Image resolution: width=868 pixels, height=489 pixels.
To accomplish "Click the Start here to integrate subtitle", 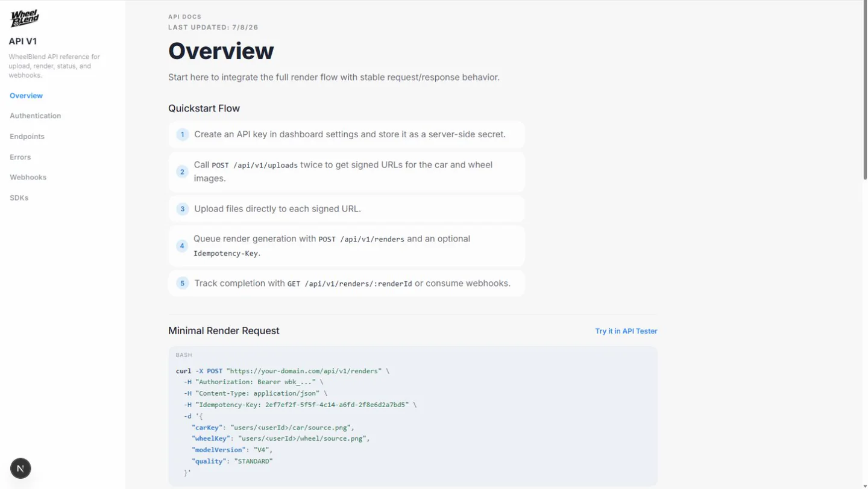I will click(x=334, y=77).
